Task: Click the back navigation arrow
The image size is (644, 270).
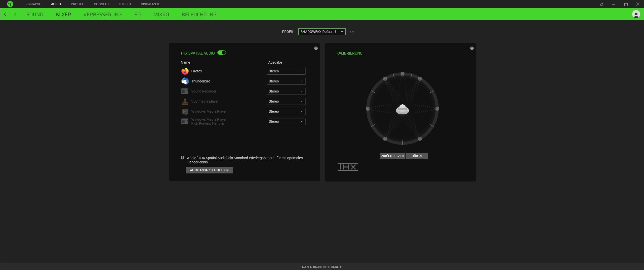Action: tap(6, 14)
